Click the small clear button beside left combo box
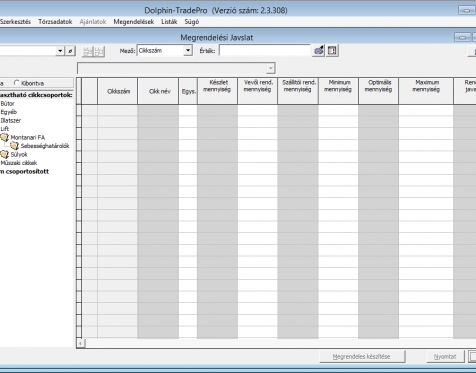Screen dimensions: 476x373 tap(70, 51)
